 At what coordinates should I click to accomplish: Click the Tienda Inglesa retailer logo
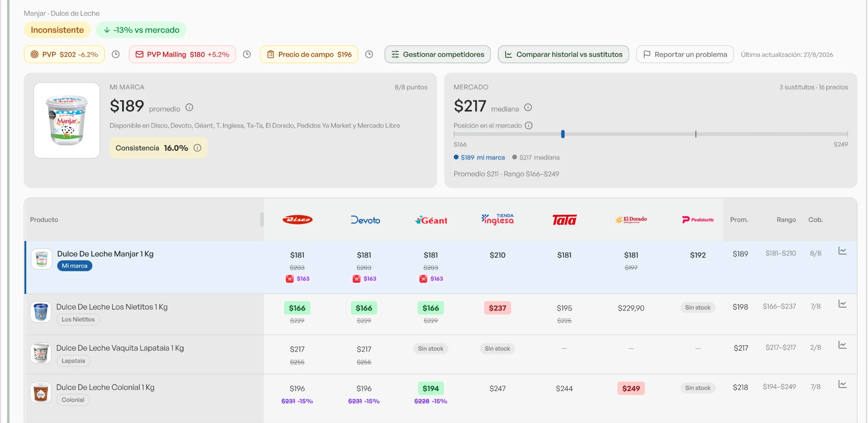(x=498, y=219)
